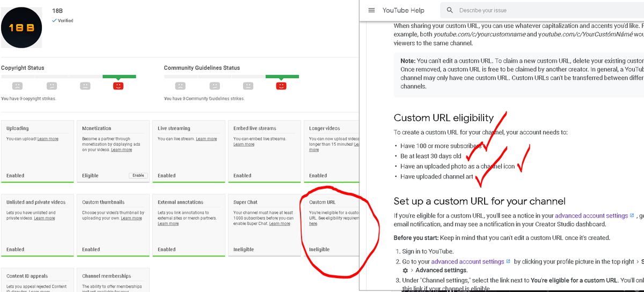Click the Enable button in the Monetization card

pyautogui.click(x=138, y=175)
